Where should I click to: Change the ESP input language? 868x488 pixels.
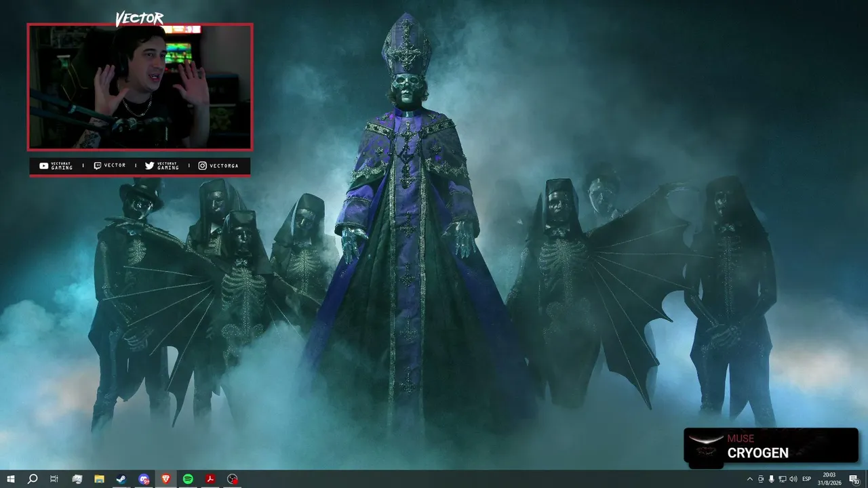pyautogui.click(x=807, y=479)
